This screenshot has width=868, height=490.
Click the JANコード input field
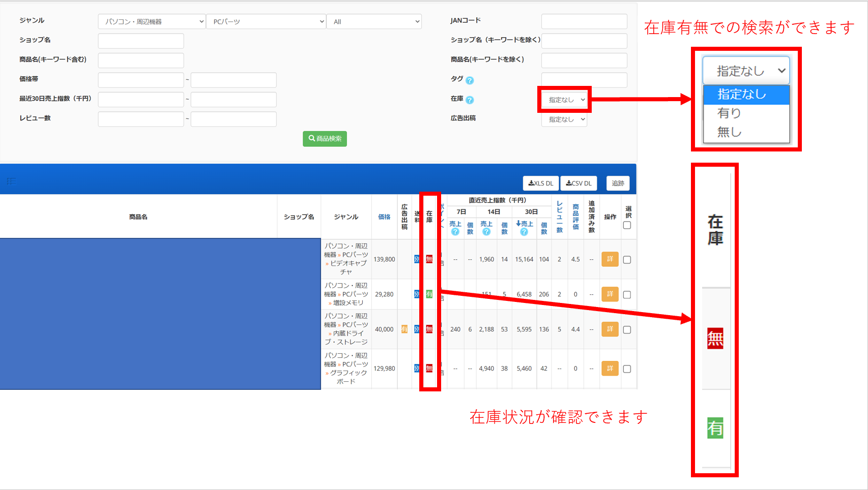coord(584,21)
